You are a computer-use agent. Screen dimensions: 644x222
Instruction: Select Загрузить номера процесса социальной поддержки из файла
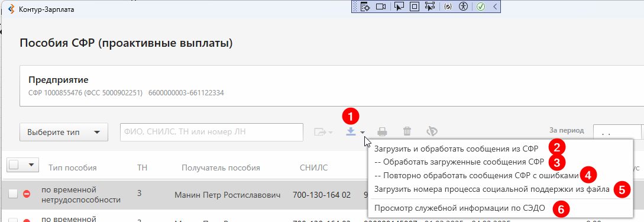491,189
